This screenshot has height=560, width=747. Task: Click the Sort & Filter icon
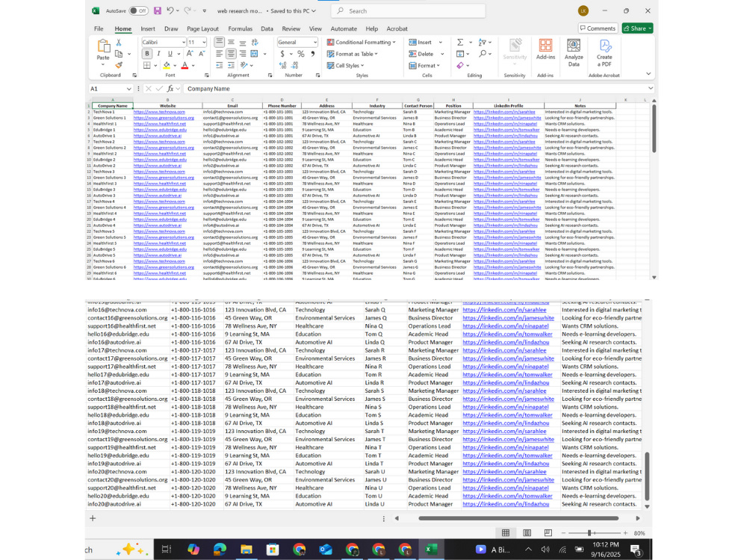click(482, 43)
